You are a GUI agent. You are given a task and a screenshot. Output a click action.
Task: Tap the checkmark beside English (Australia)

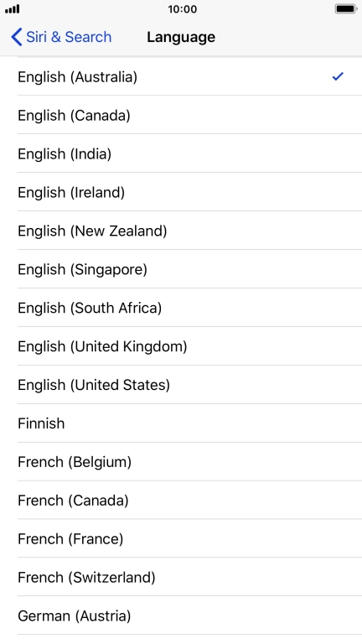point(338,76)
